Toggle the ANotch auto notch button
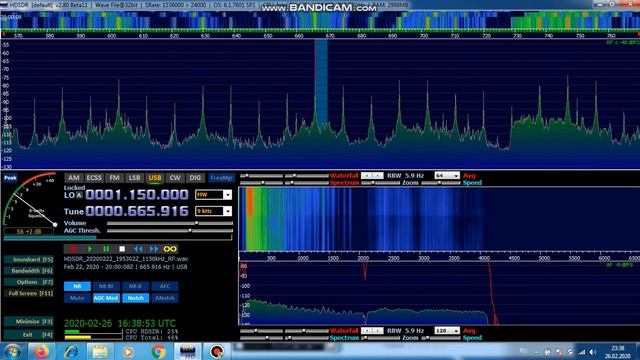The width and height of the screenshot is (640, 360). coord(164,298)
